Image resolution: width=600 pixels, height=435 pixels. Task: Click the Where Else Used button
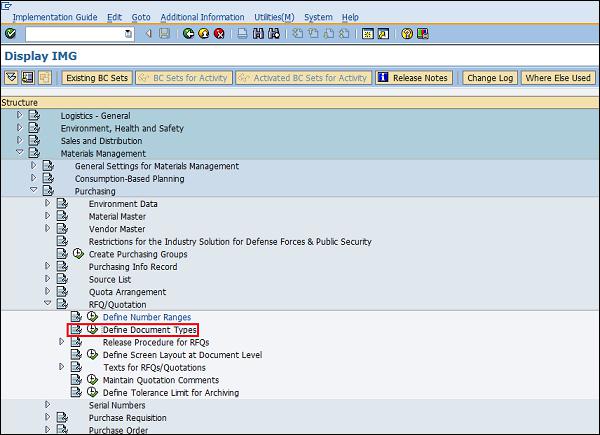pos(557,78)
